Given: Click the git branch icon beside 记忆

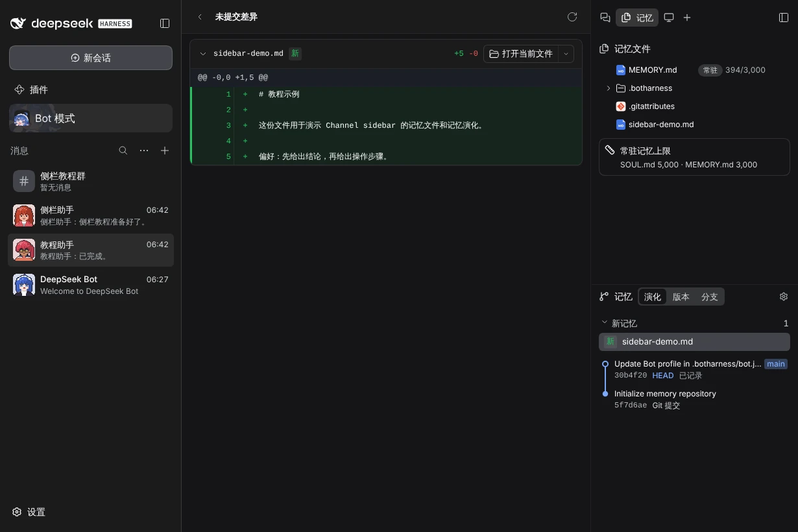Looking at the screenshot, I should point(604,296).
